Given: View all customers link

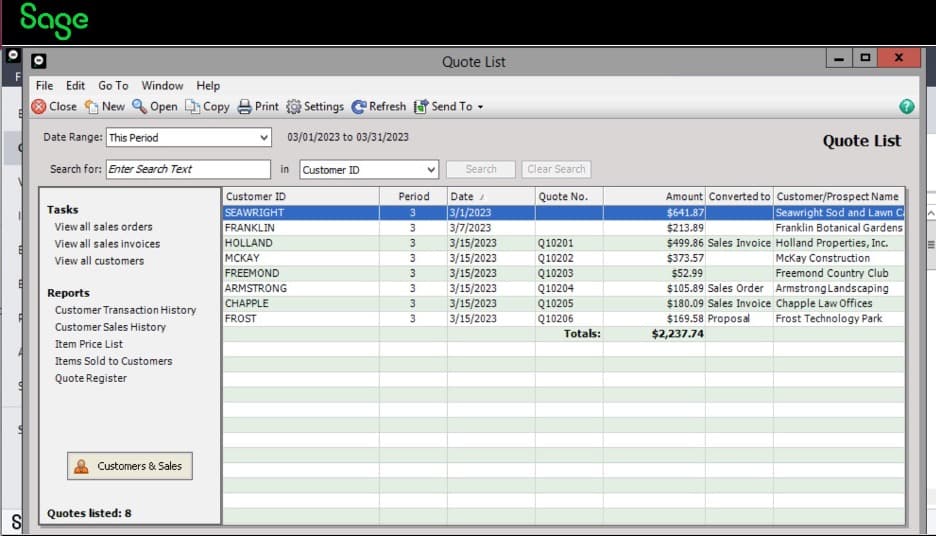Looking at the screenshot, I should [99, 261].
